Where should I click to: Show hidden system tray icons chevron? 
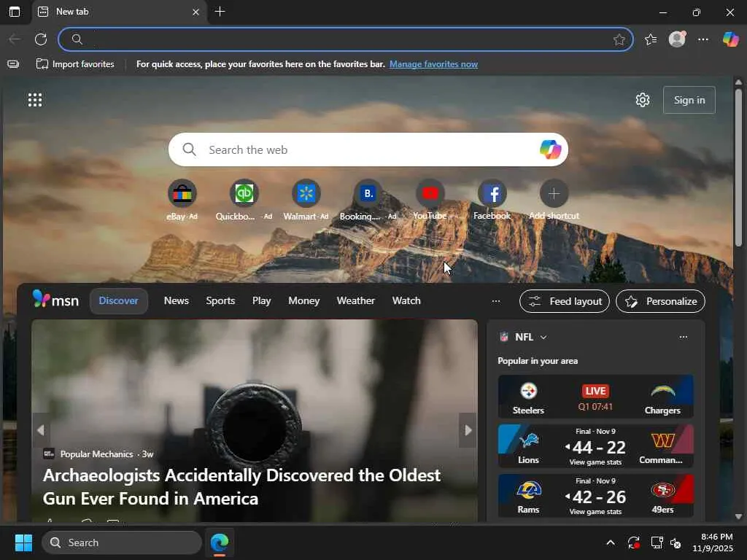(611, 542)
